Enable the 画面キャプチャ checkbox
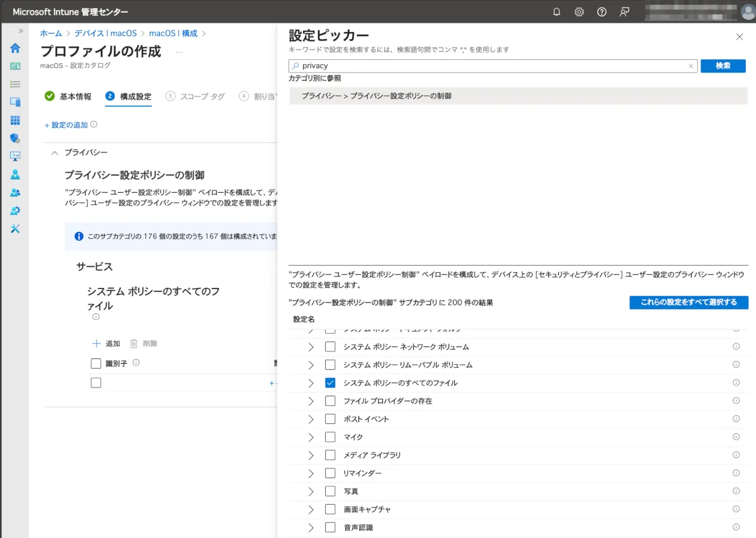 330,510
